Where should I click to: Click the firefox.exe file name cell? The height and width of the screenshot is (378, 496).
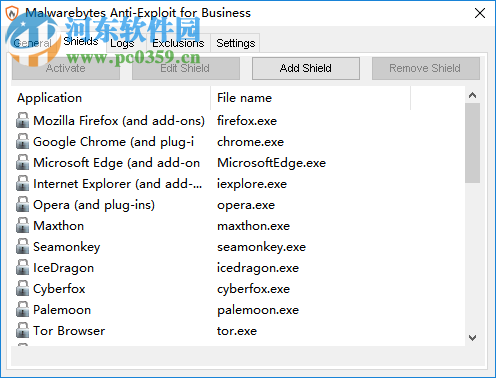click(x=247, y=121)
